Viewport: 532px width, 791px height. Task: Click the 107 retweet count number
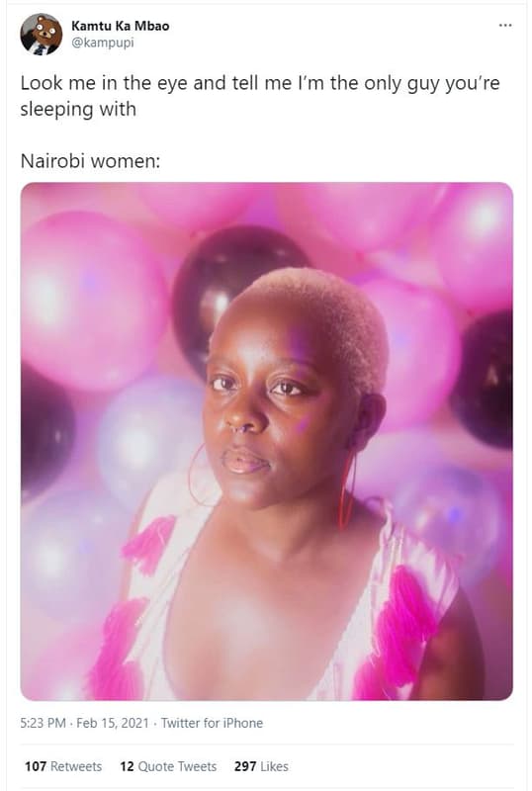pyautogui.click(x=36, y=766)
